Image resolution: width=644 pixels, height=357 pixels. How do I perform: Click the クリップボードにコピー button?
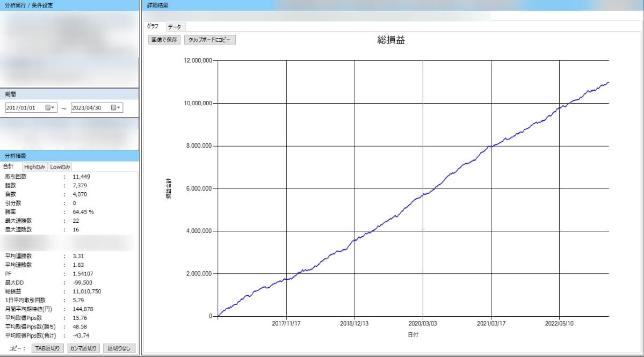tap(209, 40)
